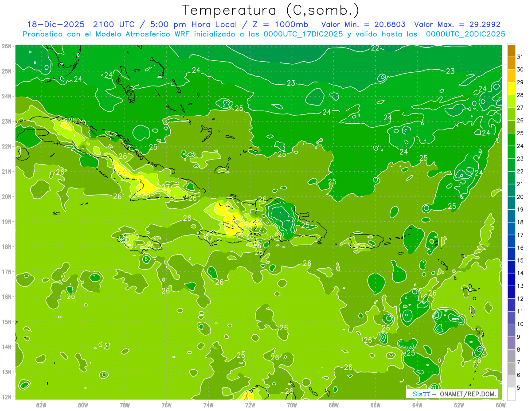This screenshot has width=532, height=411.
Task: Click the latitude label "16N"
Action: (x=6, y=297)
